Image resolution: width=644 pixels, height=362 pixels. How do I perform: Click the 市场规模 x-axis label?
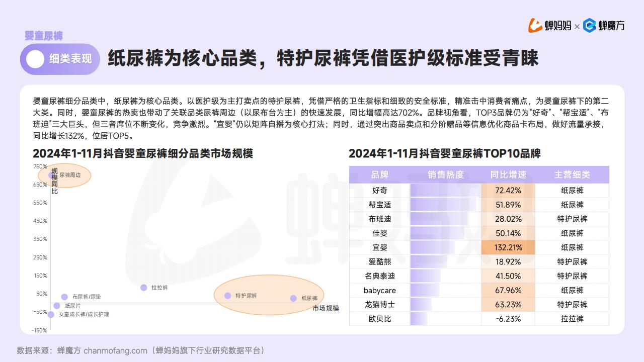click(x=326, y=308)
